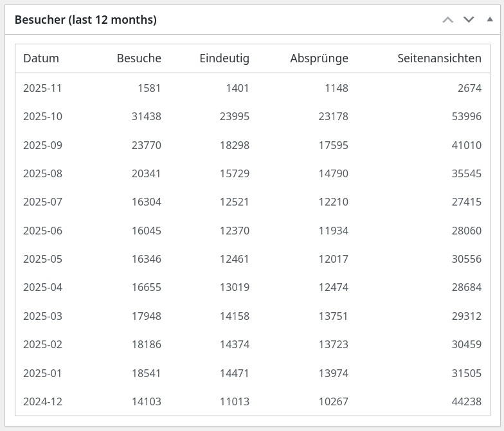This screenshot has height=431, width=504.
Task: Click the 13019 unique value for 2025-04
Action: (x=233, y=287)
